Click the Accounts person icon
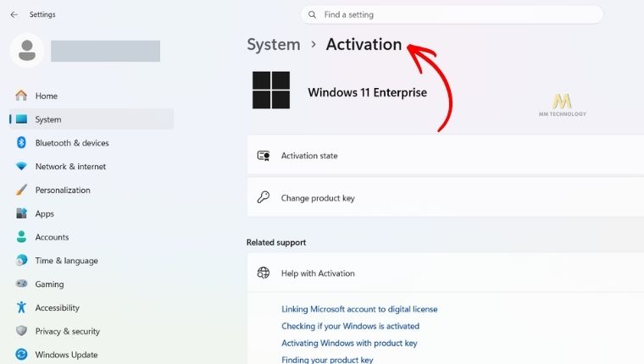The height and width of the screenshot is (364, 644). 21,237
